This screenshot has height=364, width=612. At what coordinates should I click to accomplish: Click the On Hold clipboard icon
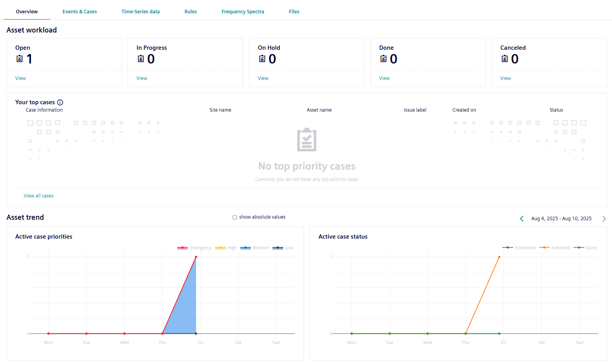(x=262, y=59)
